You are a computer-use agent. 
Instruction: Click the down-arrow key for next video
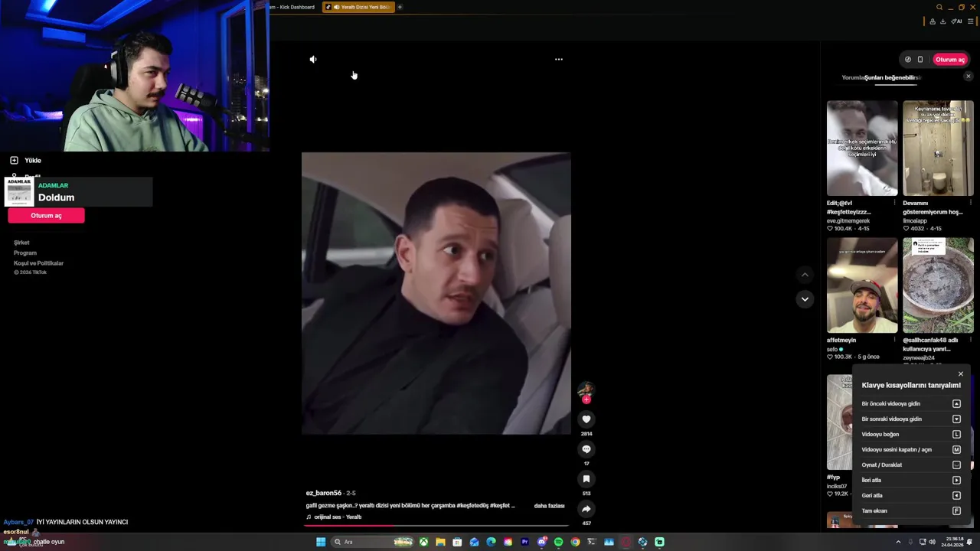956,419
